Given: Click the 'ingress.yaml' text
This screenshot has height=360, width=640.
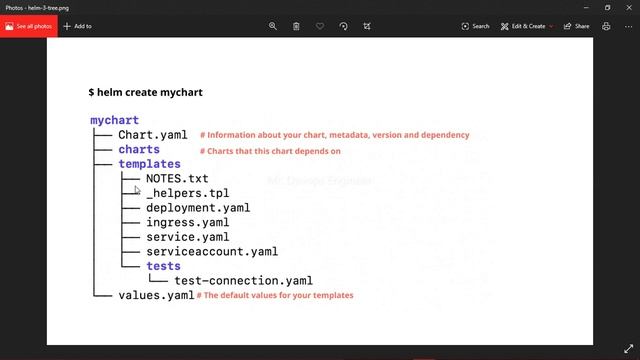Looking at the screenshot, I should coord(187,222).
